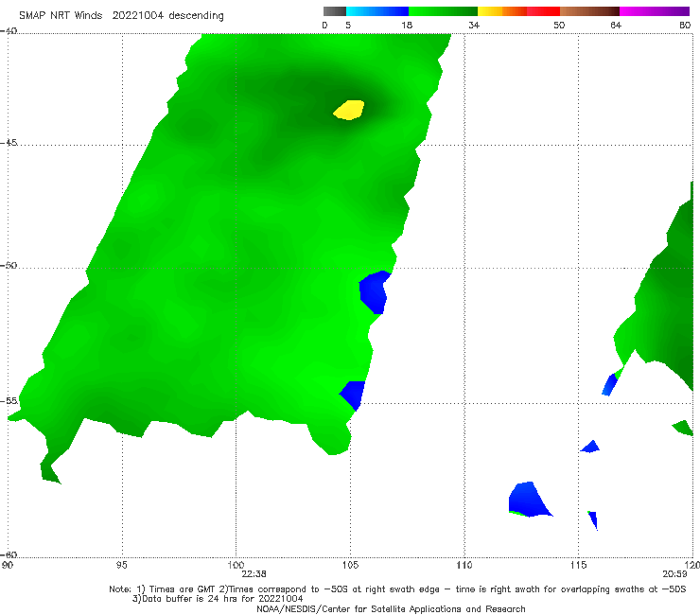
Task: Click the brown 50-64 segment of the color bar
Action: (589, 11)
